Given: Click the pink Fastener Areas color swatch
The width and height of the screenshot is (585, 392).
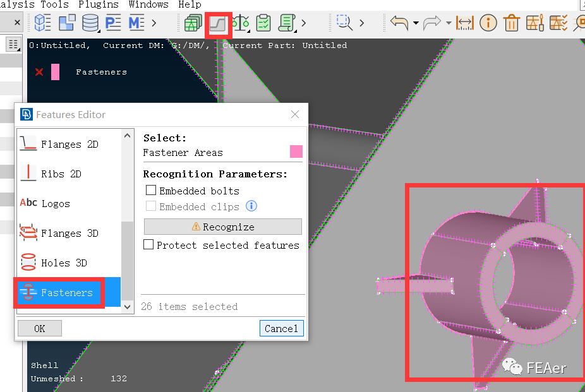Looking at the screenshot, I should coord(296,151).
